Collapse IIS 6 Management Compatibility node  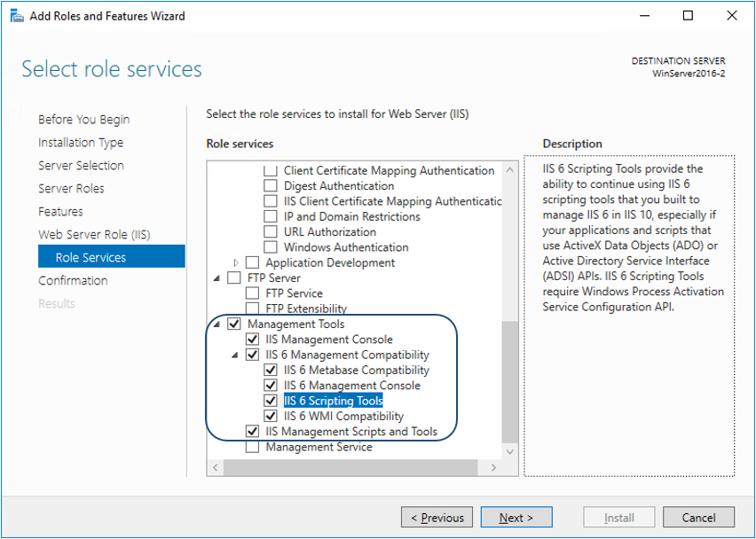(236, 355)
